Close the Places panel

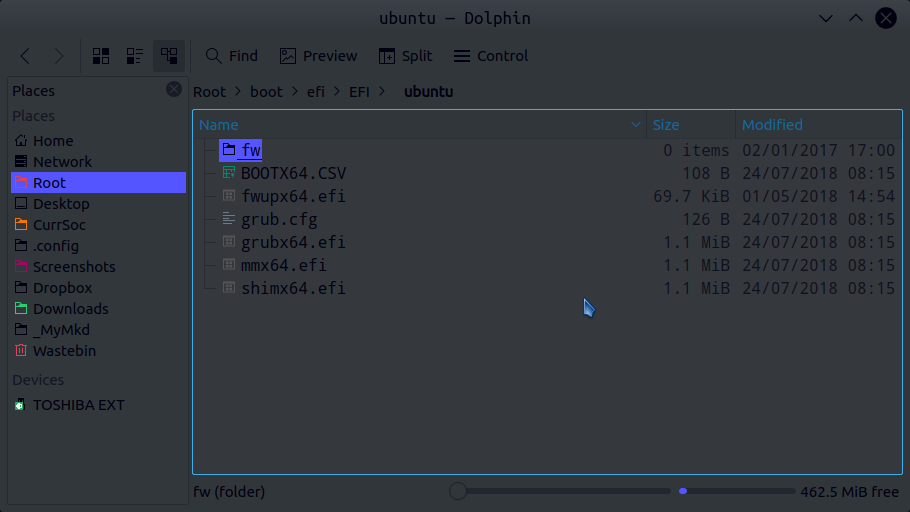(x=174, y=89)
